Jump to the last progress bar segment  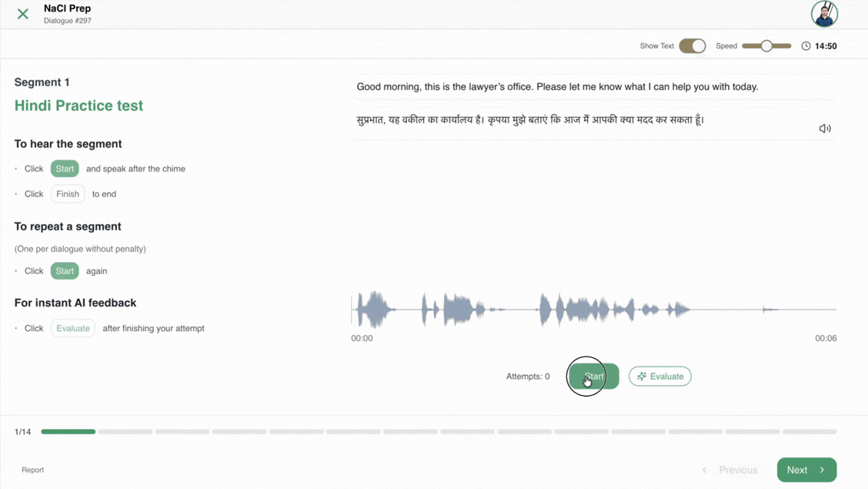(810, 432)
